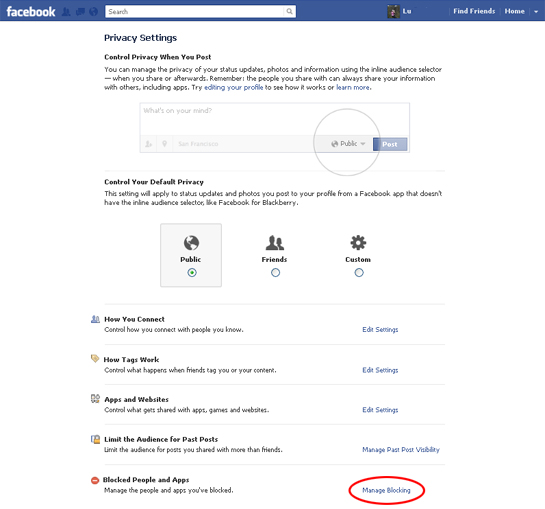Image resolution: width=545 pixels, height=509 pixels.
Task: Open Manage Blocking link
Action: (x=386, y=490)
